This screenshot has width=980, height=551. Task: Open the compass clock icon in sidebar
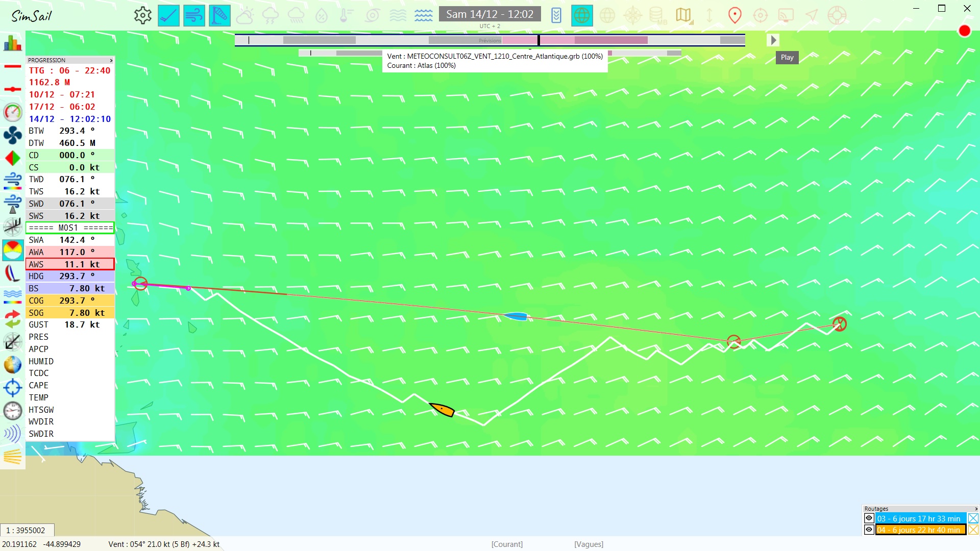pos(12,411)
